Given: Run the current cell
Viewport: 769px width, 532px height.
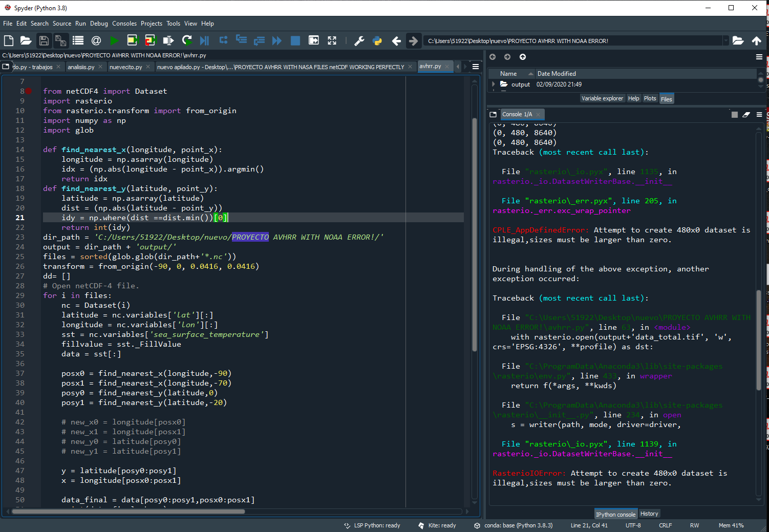Looking at the screenshot, I should [132, 40].
